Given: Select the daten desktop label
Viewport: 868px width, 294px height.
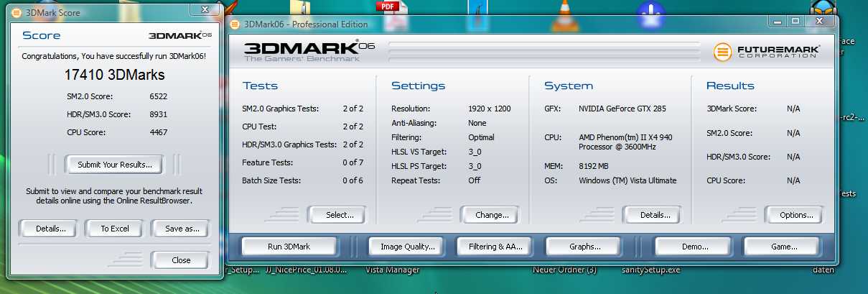Looking at the screenshot, I should click(823, 270).
